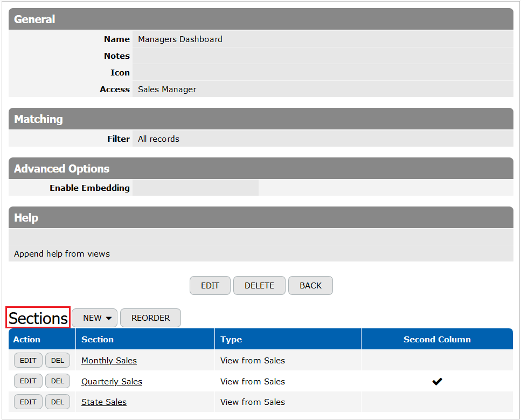The width and height of the screenshot is (521, 420).
Task: Click the EDIT button below the Help section
Action: click(x=210, y=285)
